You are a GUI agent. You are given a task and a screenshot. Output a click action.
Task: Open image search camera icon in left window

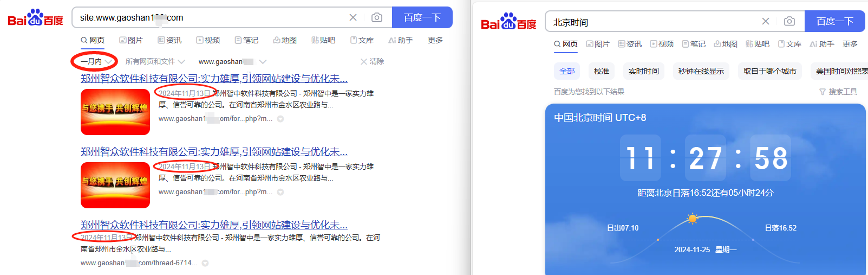377,17
